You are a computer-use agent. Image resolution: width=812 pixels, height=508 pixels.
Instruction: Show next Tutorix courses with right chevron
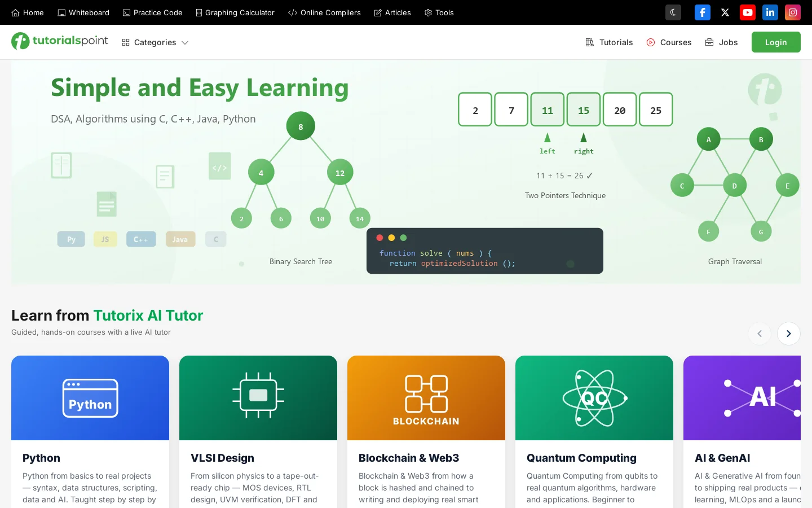point(789,334)
